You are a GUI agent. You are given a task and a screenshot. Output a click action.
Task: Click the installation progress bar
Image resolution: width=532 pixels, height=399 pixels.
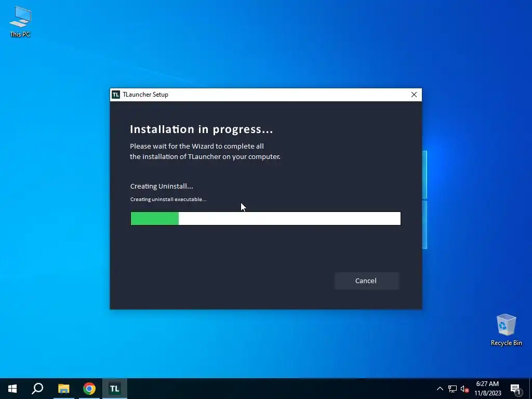[x=265, y=219]
